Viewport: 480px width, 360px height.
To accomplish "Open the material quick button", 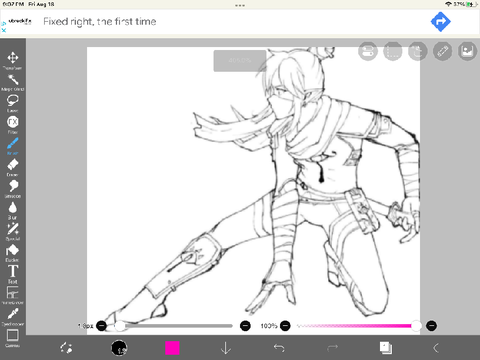I will coord(467,51).
